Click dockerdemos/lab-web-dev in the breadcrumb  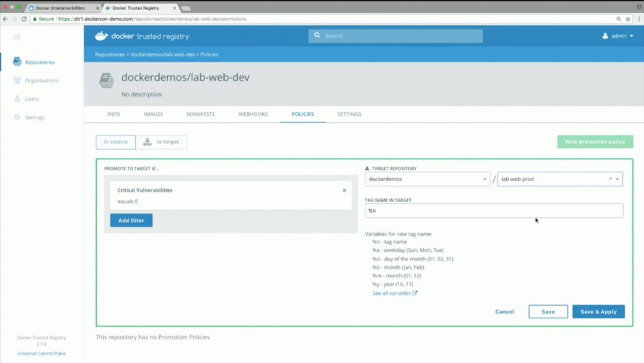(163, 54)
